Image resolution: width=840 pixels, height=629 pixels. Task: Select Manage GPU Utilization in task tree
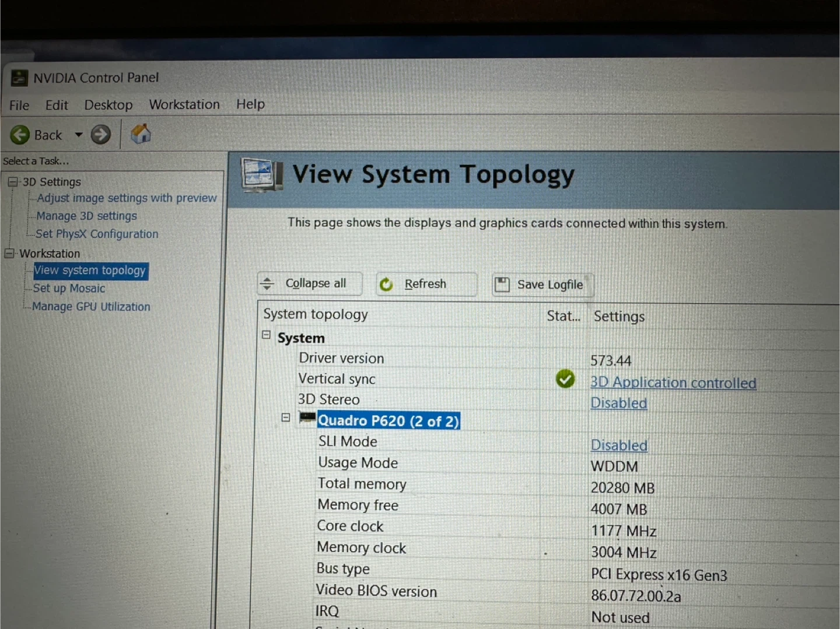pos(91,307)
